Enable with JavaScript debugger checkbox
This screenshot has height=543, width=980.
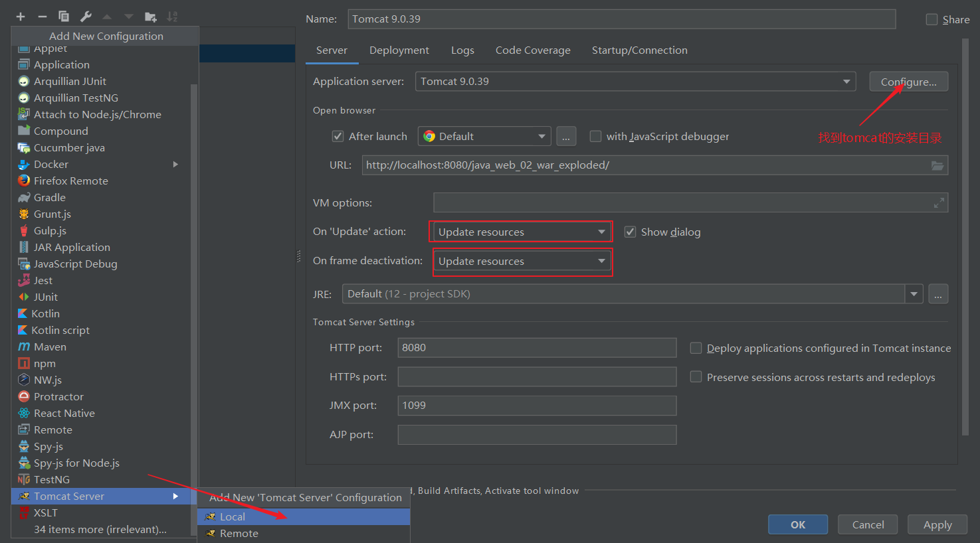(595, 136)
